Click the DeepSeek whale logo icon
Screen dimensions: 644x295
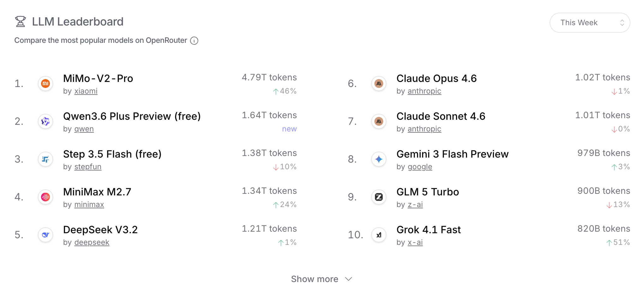pos(45,235)
